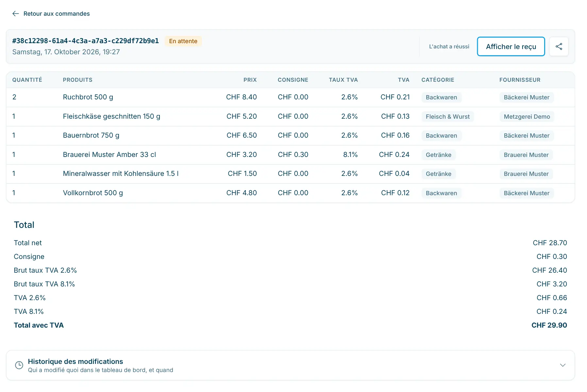Click the price CHF 8.40

(x=242, y=97)
